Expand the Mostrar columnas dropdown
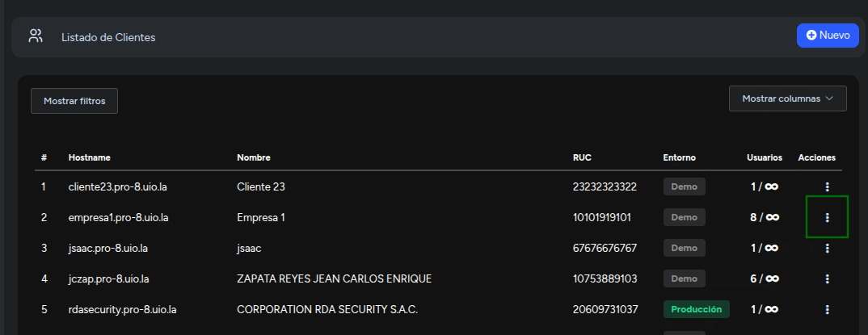Viewport: 868px width, 335px height. pos(787,98)
